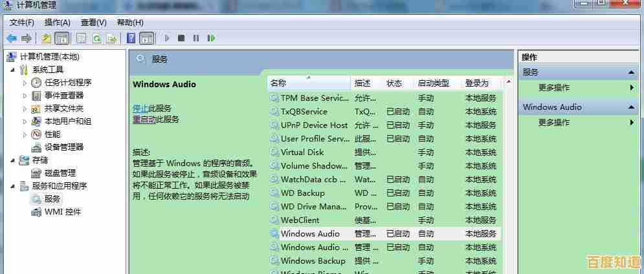644x274 pixels.
Task: Click the Restart service icon
Action: pos(211,38)
